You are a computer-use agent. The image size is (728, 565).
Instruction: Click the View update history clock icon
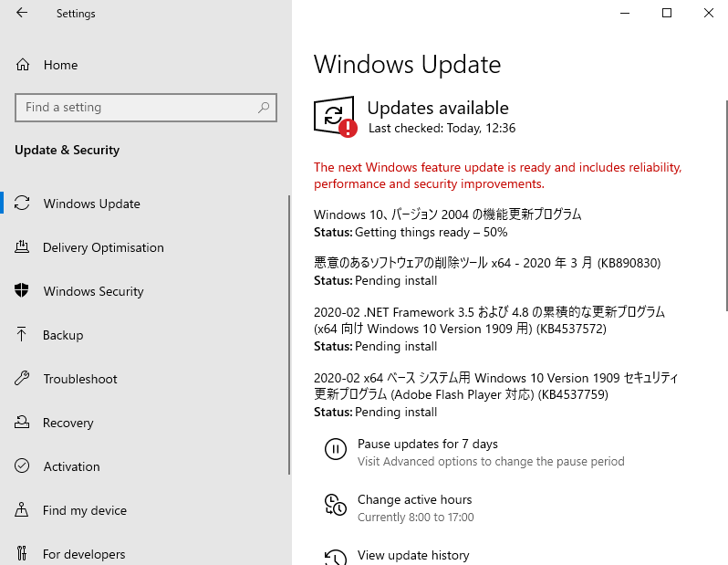tap(335, 557)
